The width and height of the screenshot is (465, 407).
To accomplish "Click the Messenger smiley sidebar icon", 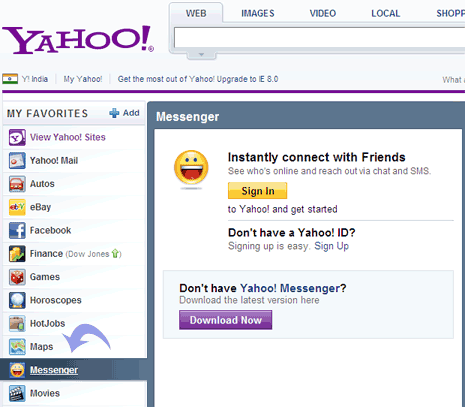I will [17, 370].
